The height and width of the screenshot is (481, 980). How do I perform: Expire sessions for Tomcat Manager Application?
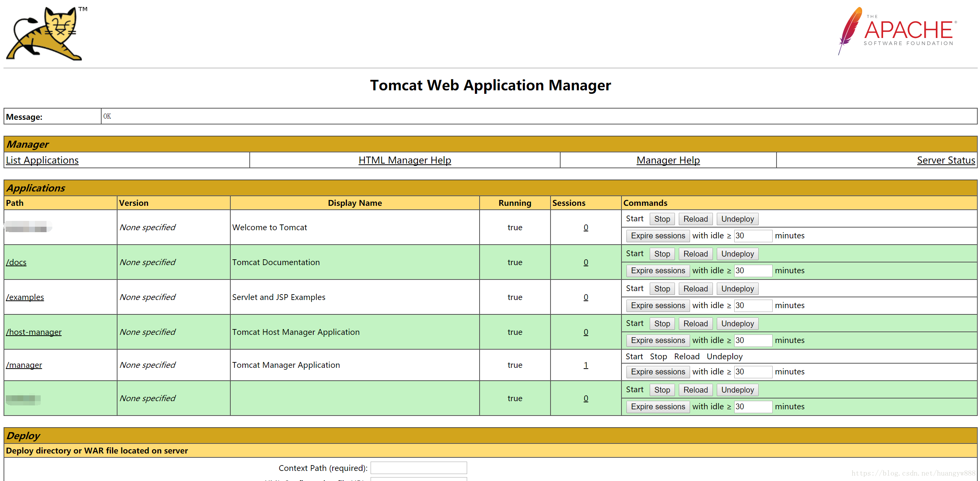pos(658,372)
